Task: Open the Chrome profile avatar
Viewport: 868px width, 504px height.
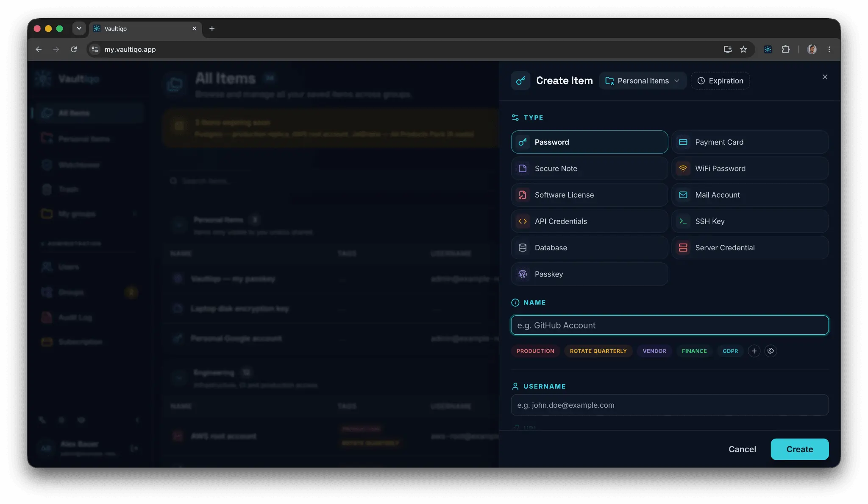Action: (812, 49)
